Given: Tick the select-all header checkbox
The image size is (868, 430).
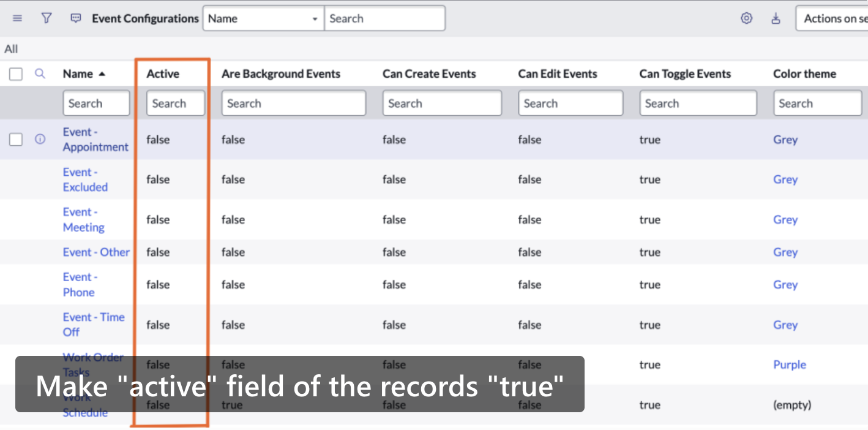Looking at the screenshot, I should (x=16, y=74).
